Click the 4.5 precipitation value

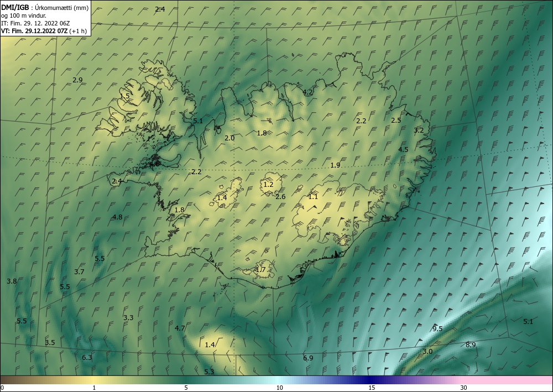click(x=403, y=149)
